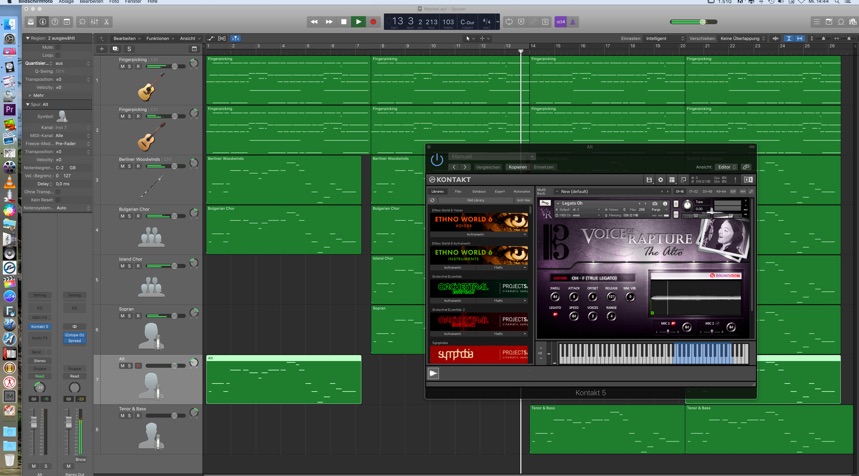Screen dimensions: 859x476
Task: Click Kopieren in the plugin header
Action: point(517,167)
